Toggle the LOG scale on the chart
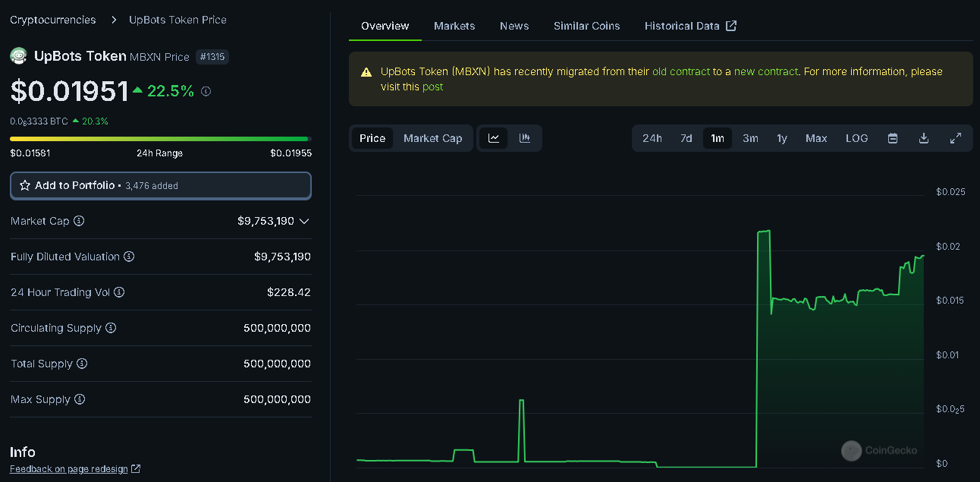980x482 pixels. pos(856,138)
